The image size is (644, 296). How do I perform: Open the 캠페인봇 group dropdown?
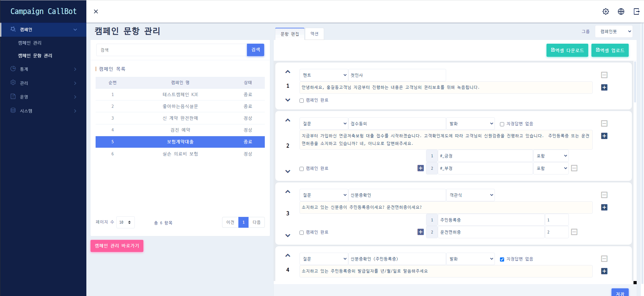pos(614,32)
